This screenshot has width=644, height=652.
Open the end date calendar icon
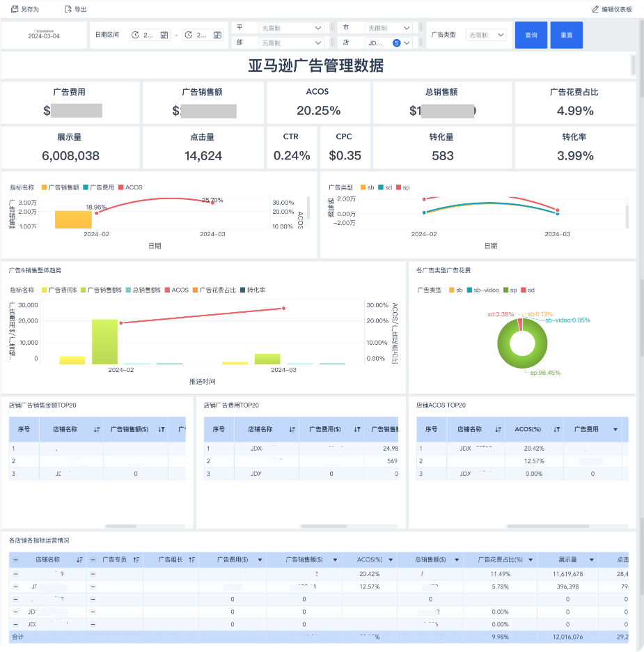coord(217,35)
